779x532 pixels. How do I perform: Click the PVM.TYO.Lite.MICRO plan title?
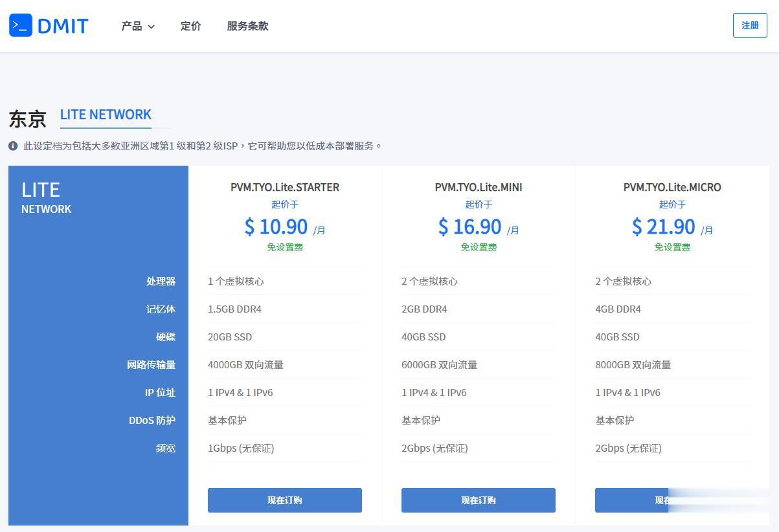click(x=672, y=187)
